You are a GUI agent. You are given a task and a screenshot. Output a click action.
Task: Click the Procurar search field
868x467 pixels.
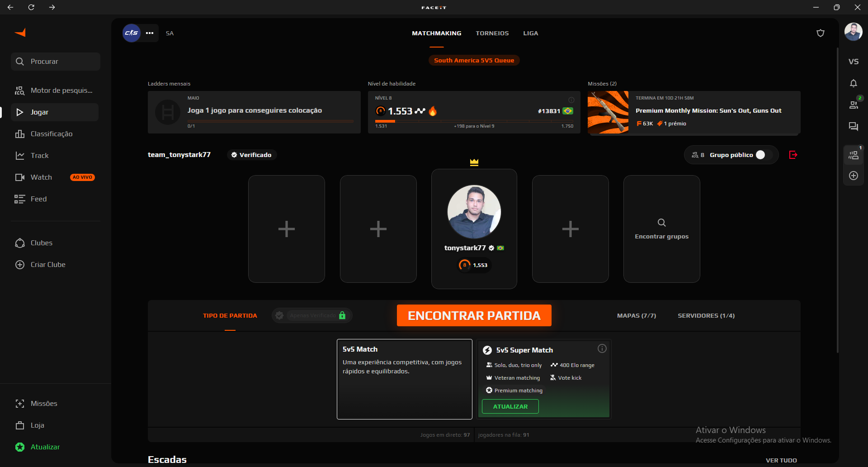[56, 62]
